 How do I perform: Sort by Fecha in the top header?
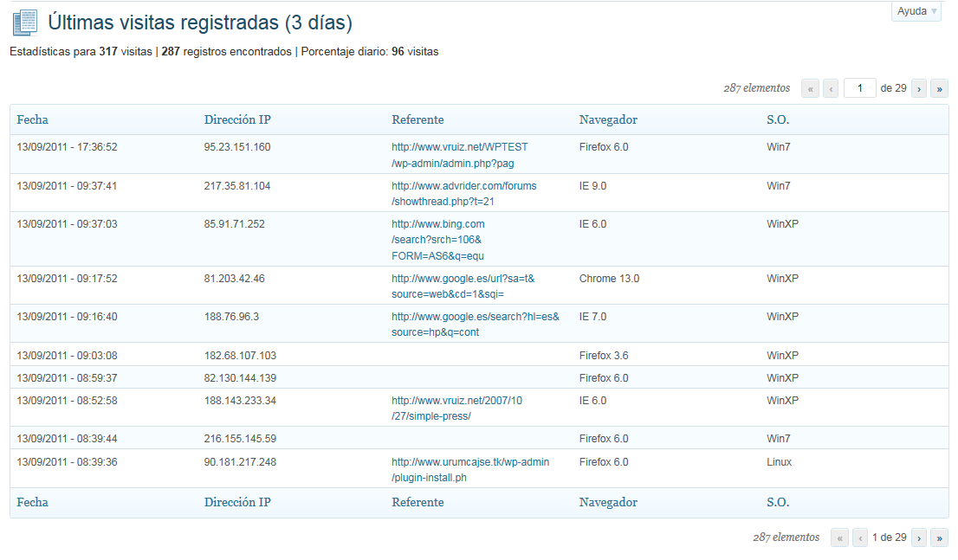point(32,119)
